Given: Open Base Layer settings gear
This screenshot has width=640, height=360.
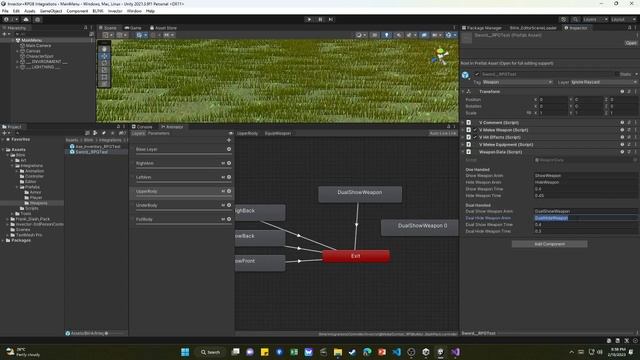Looking at the screenshot, I should click(x=229, y=149).
